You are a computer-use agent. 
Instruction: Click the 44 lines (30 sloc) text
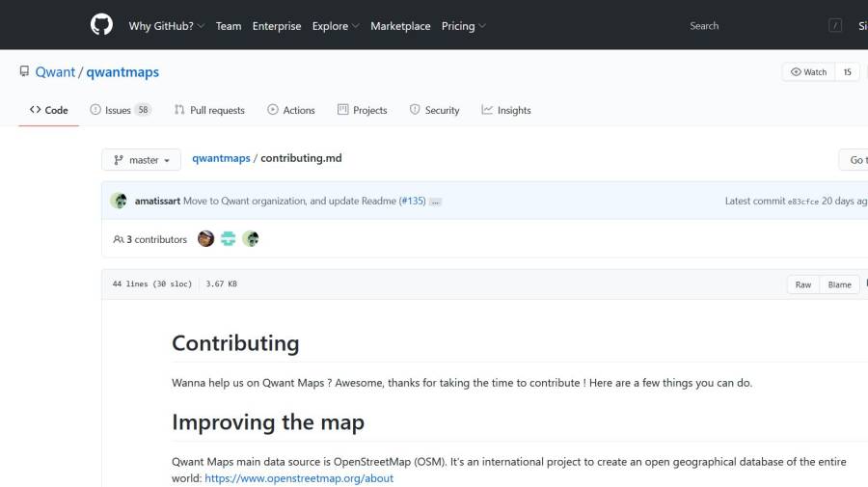coord(152,284)
